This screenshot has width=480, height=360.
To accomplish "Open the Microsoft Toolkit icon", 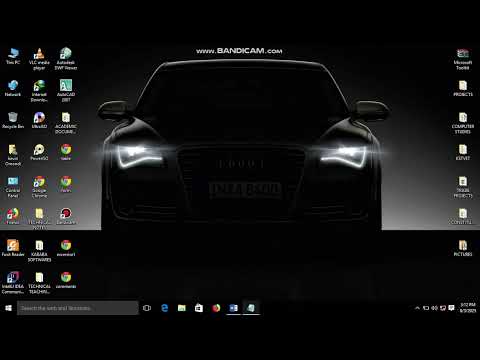I will [x=463, y=59].
